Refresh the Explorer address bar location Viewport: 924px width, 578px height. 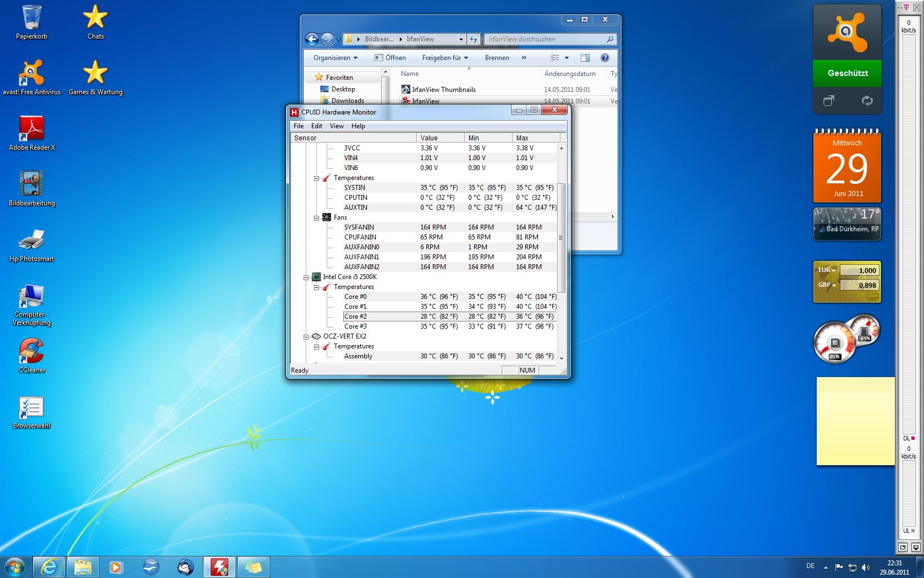(474, 39)
